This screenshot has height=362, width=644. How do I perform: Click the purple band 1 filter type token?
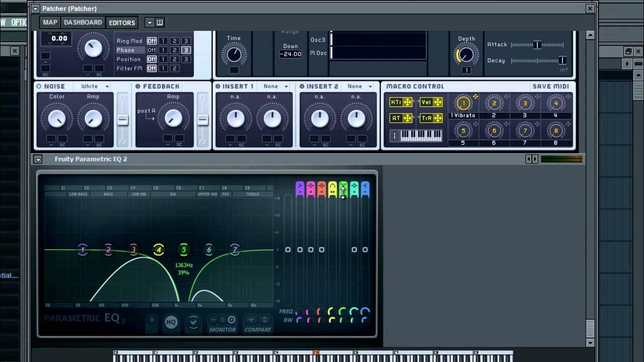[x=300, y=189]
